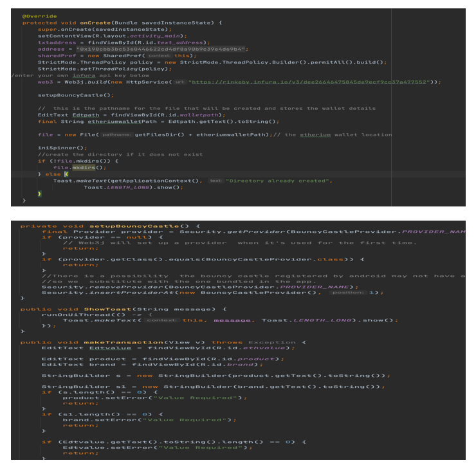Click the public void ShowToast(String message) declaration
This screenshot has height=465, width=476.
124,309
